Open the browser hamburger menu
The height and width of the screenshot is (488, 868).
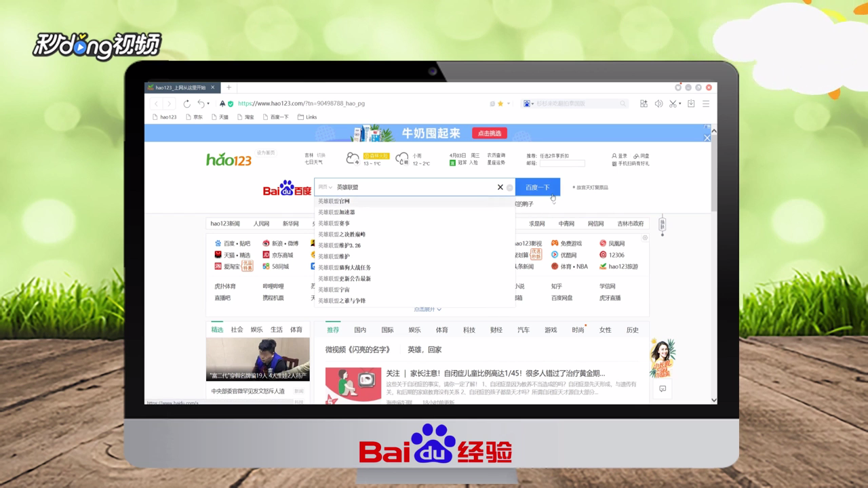706,104
